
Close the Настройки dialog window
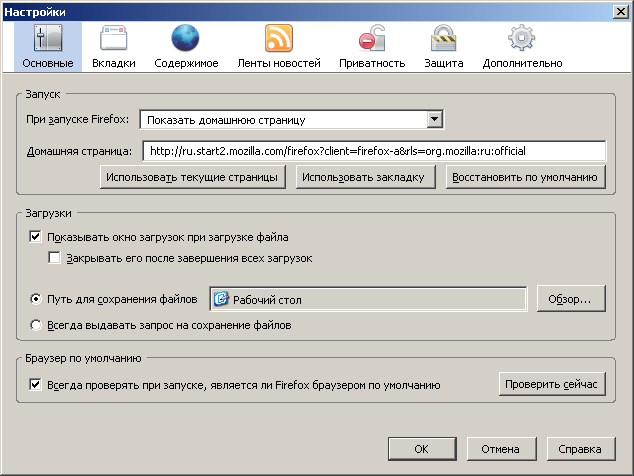(620, 12)
